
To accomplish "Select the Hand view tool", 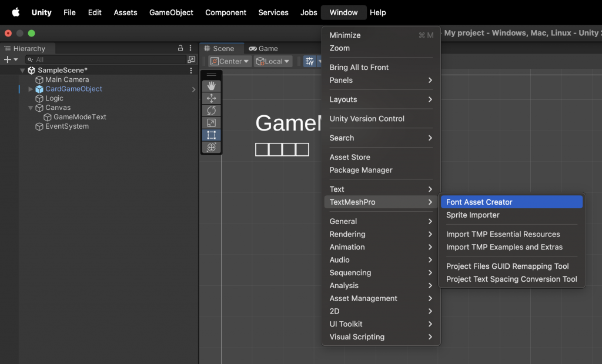I will click(x=211, y=86).
